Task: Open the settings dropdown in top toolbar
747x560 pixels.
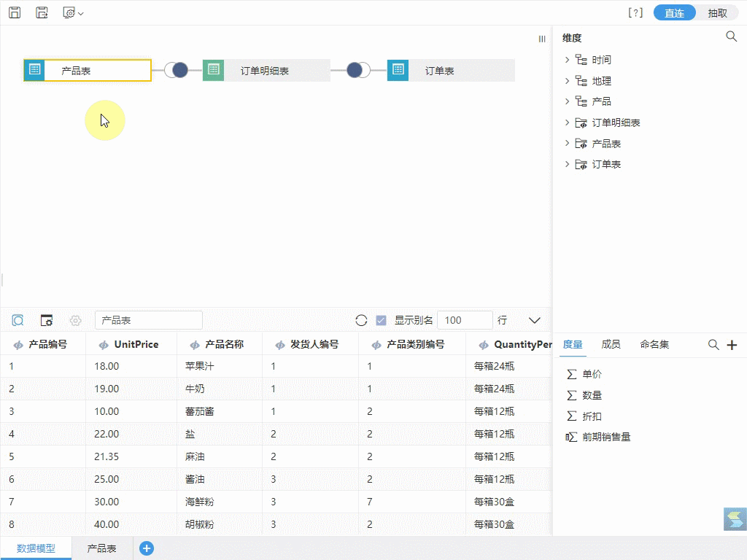Action: tap(74, 13)
